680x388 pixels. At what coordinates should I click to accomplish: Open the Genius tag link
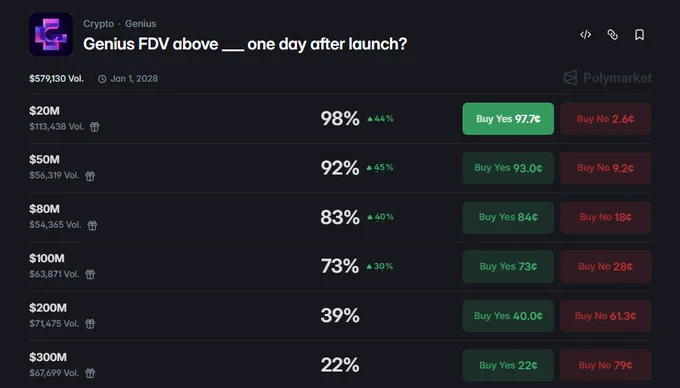point(141,24)
